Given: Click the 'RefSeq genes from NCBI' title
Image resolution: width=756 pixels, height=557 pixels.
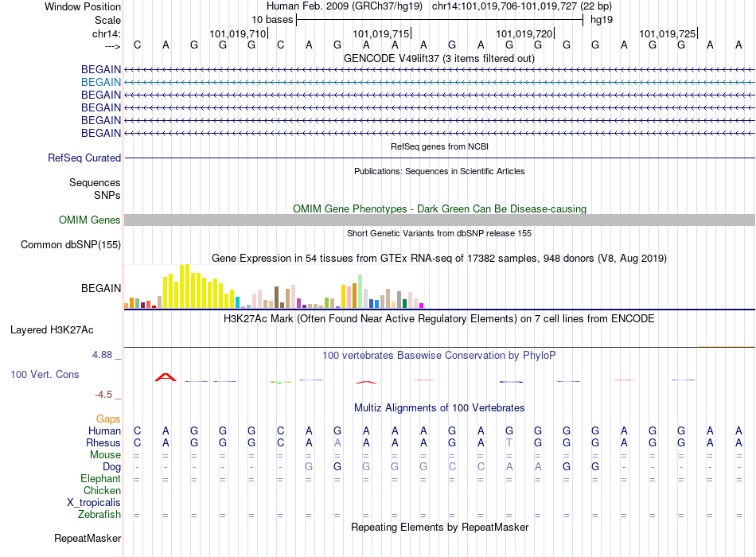Looking at the screenshot, I should click(x=440, y=146).
